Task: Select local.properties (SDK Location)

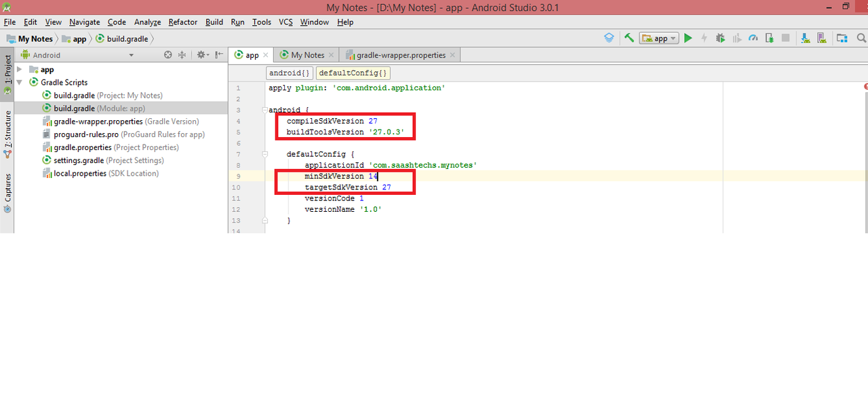Action: click(x=100, y=173)
